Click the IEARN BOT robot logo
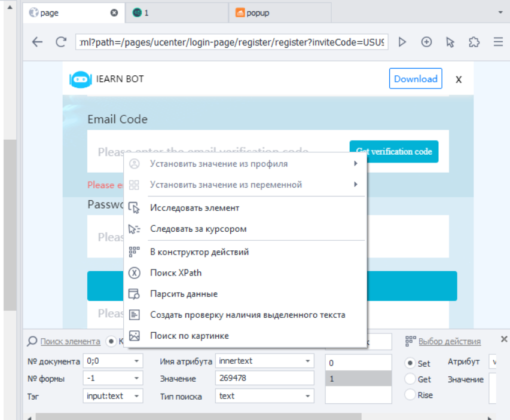 tap(80, 79)
